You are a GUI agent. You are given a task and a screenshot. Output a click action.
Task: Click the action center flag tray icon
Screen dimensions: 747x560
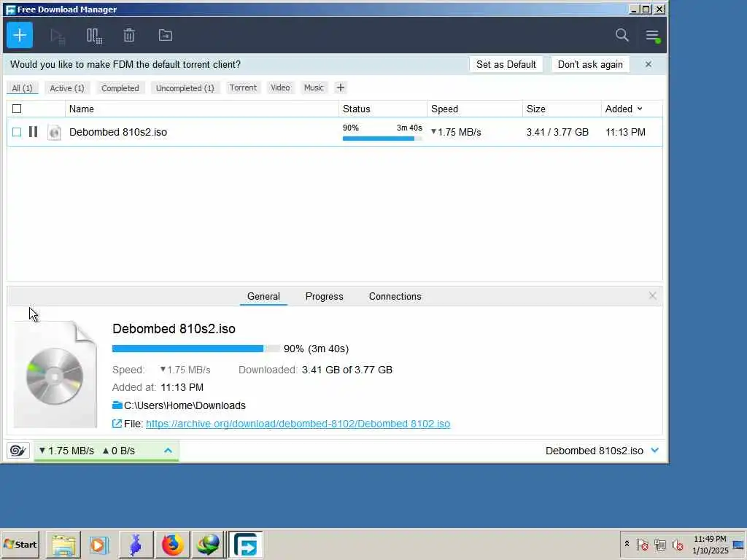(x=642, y=544)
